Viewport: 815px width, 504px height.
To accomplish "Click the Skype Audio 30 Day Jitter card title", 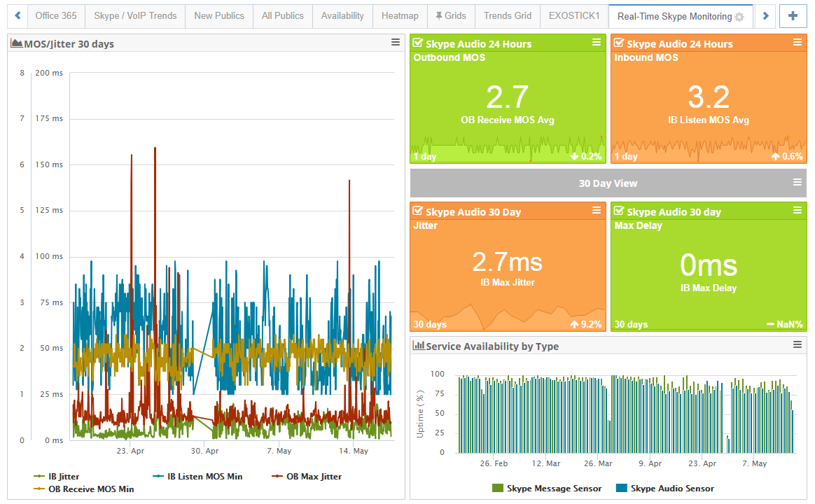I will 473,212.
